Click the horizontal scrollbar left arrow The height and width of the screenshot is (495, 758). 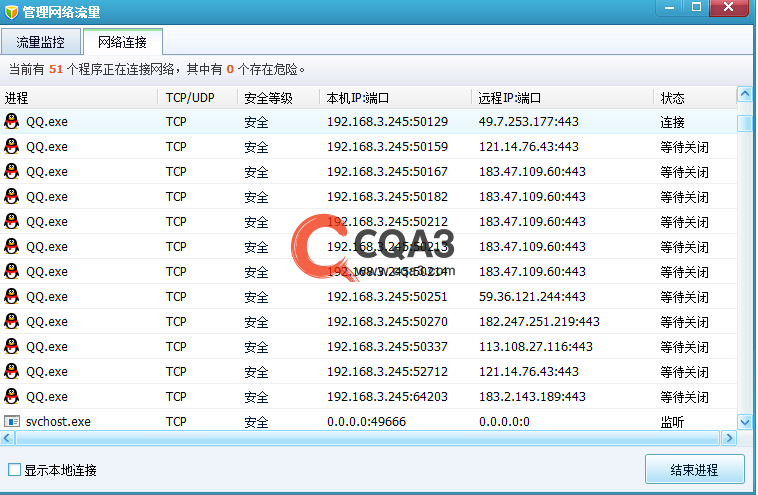pyautogui.click(x=7, y=438)
